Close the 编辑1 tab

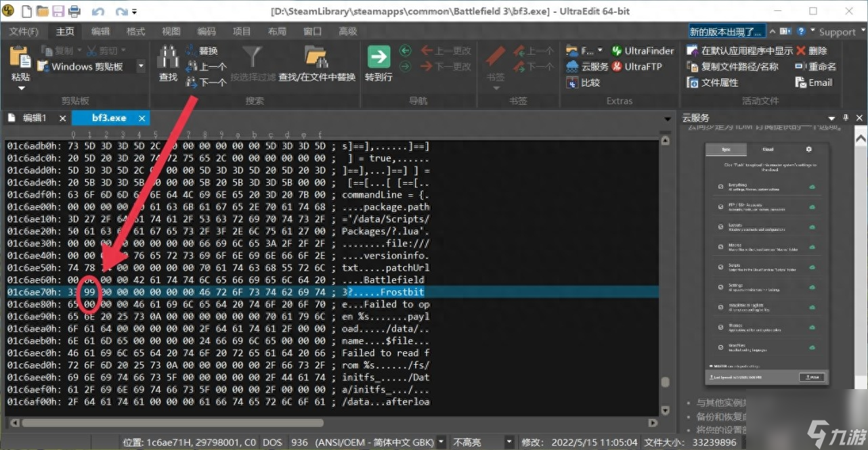[62, 118]
